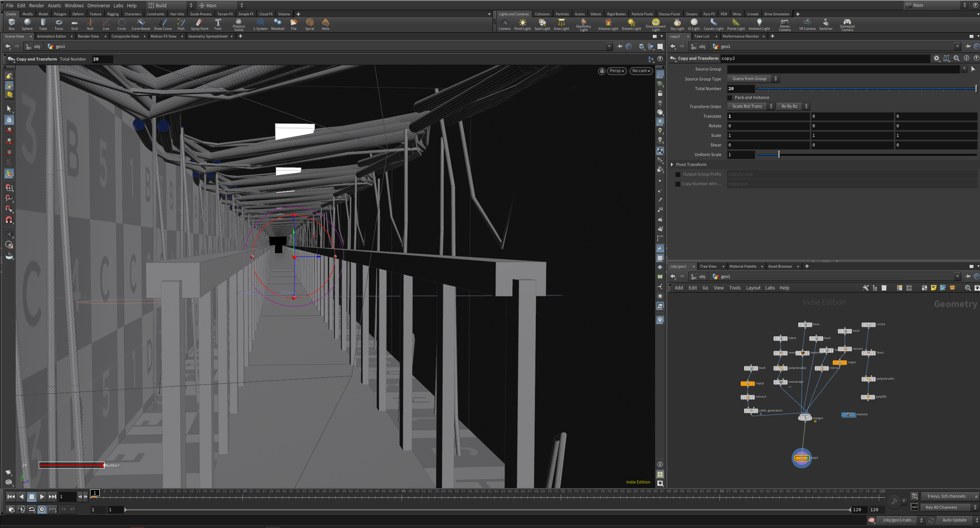Image resolution: width=980 pixels, height=528 pixels.
Task: Open the No cam camera menu
Action: [x=641, y=71]
